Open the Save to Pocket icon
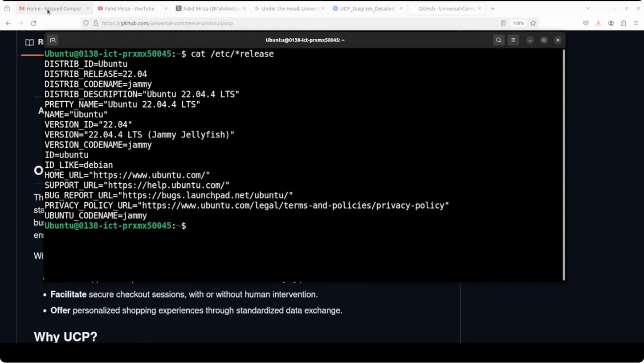 pos(586,23)
